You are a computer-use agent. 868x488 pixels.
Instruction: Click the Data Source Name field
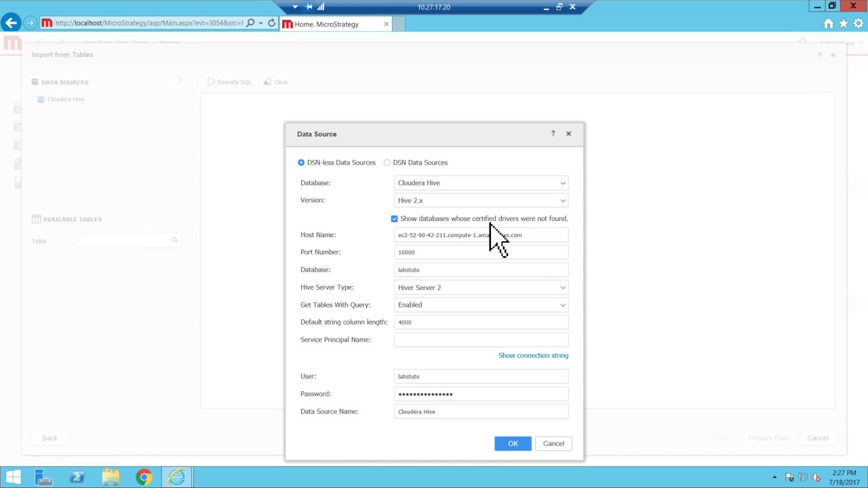481,411
